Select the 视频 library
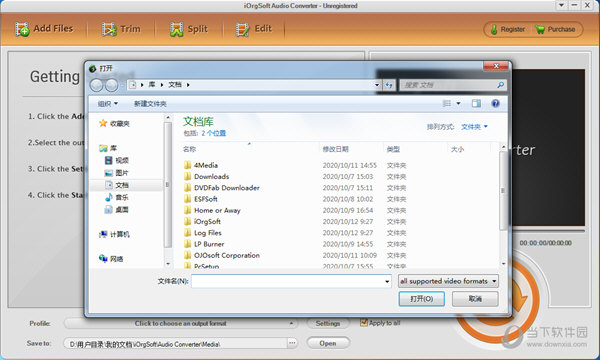600x360 pixels. [x=117, y=160]
